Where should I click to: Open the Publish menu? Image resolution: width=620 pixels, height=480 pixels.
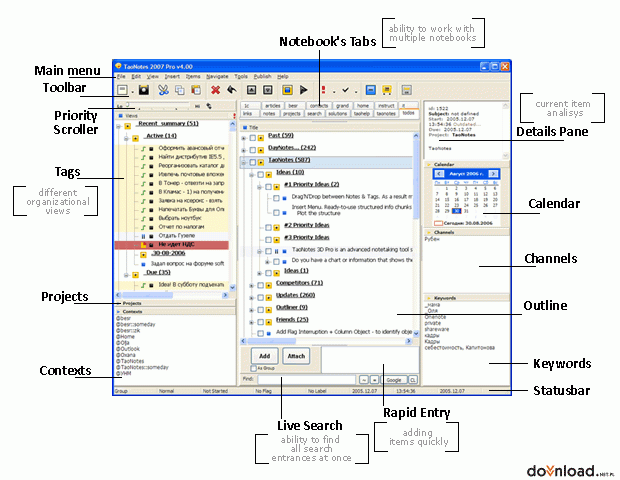point(262,76)
